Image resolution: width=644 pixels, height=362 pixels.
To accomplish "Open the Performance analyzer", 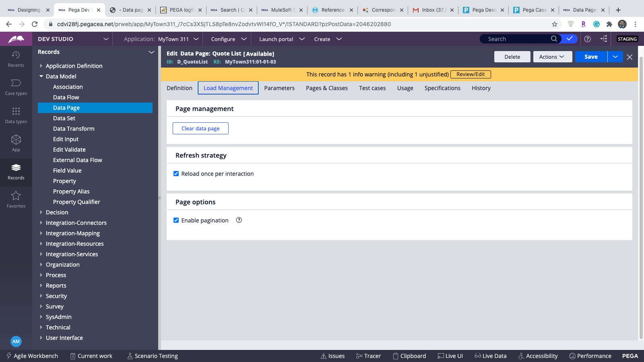I will coord(590,356).
